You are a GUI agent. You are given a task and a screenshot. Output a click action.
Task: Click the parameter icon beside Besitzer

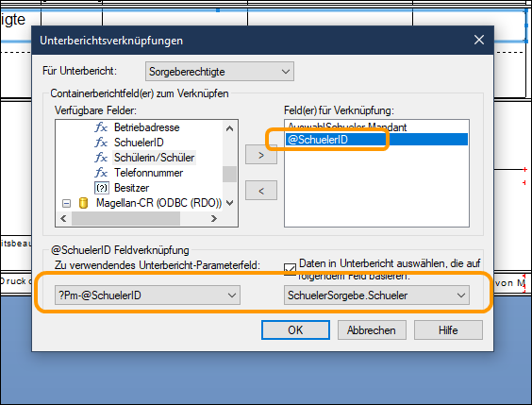(102, 188)
